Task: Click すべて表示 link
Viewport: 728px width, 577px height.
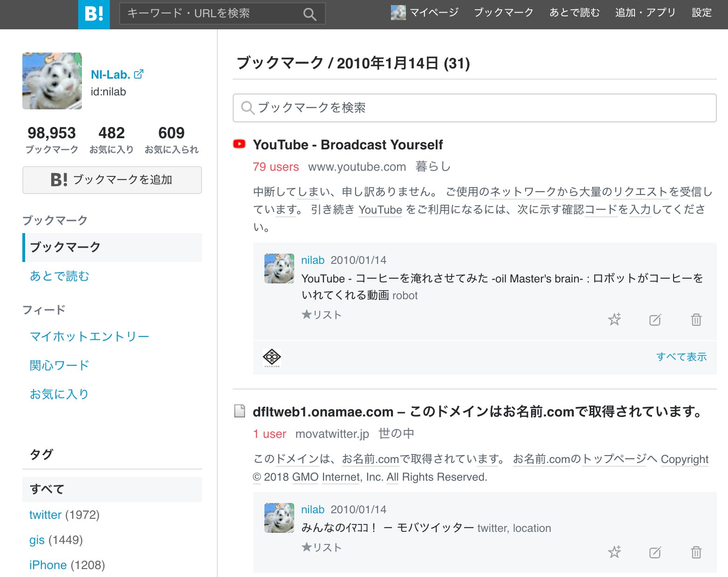Action: tap(681, 357)
